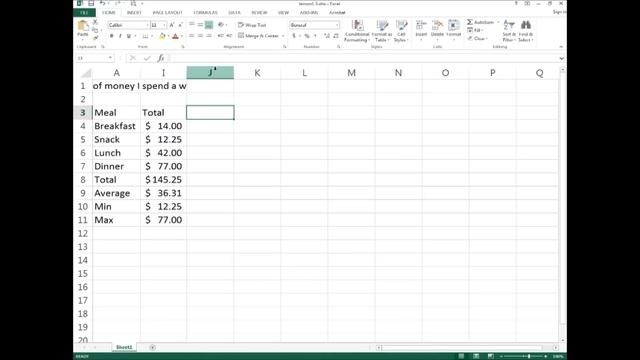Apply the Accounting dollar number format
640x360 pixels.
pos(293,36)
